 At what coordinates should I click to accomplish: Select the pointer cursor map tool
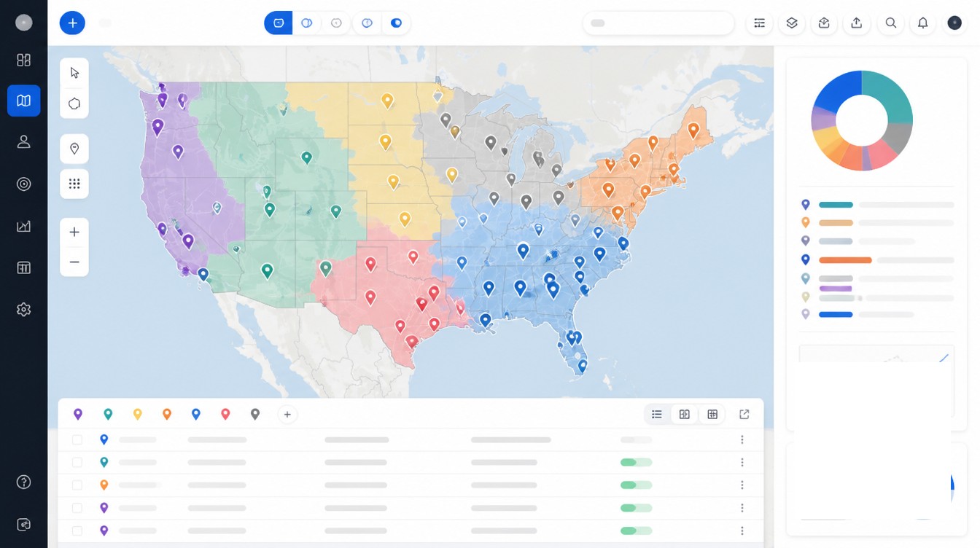pyautogui.click(x=74, y=73)
